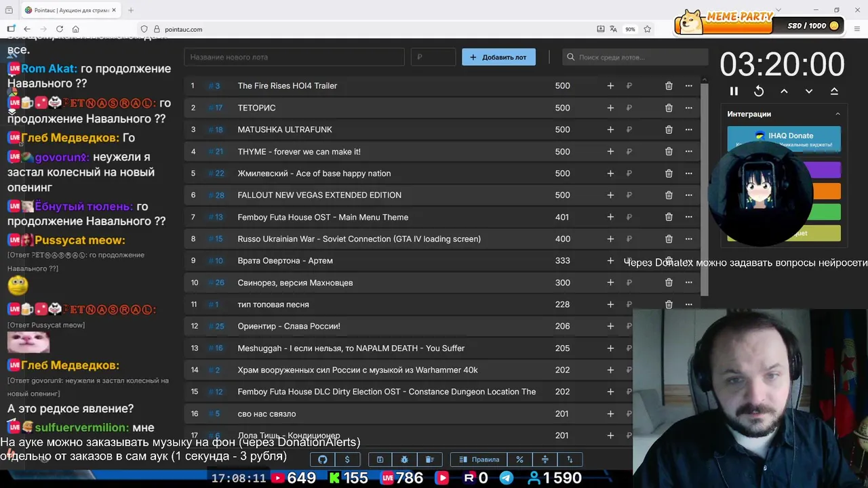The height and width of the screenshot is (488, 868).
Task: Click lot name Ориентир - Слава России!
Action: point(289,326)
